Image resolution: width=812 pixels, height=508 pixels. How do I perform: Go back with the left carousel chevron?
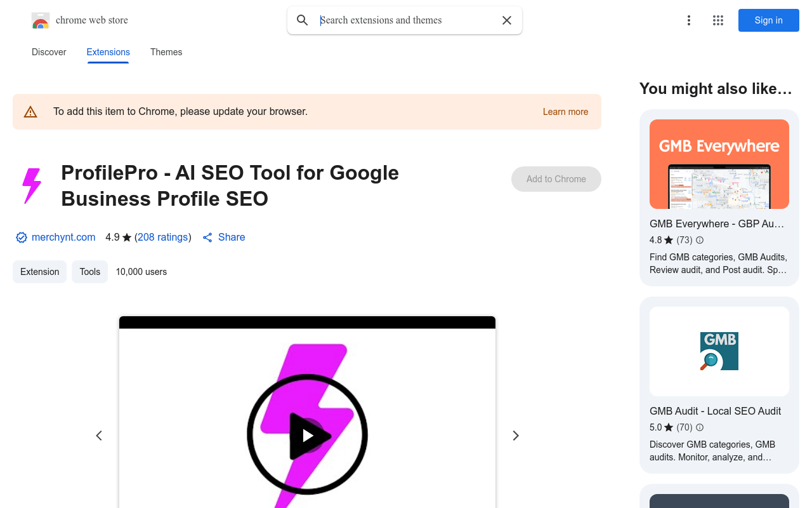point(99,436)
